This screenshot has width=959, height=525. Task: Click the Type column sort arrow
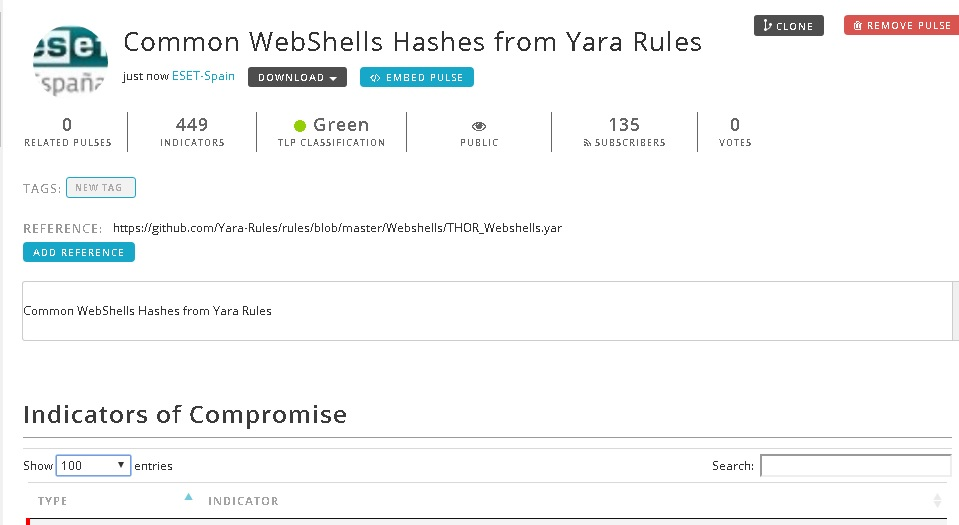pyautogui.click(x=189, y=496)
